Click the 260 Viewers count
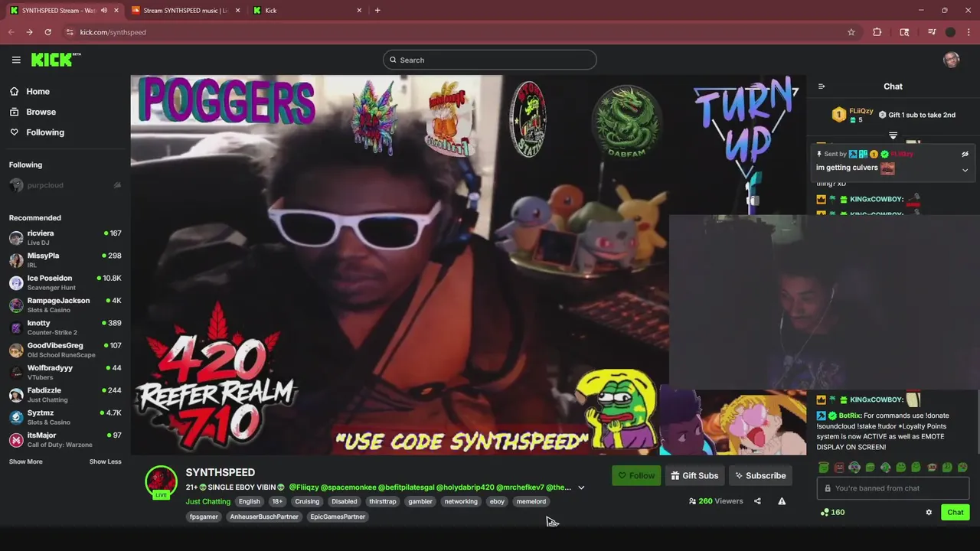The image size is (980, 551). click(716, 501)
